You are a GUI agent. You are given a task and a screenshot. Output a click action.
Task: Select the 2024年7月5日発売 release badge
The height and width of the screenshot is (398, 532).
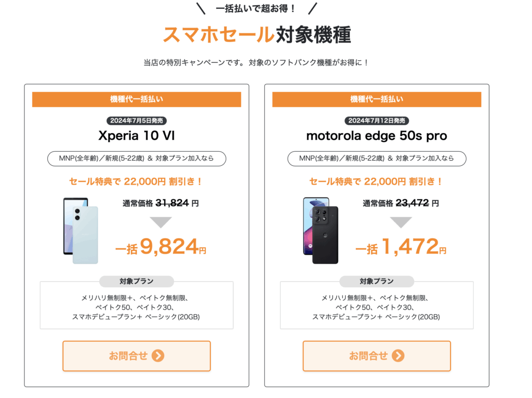pos(136,121)
